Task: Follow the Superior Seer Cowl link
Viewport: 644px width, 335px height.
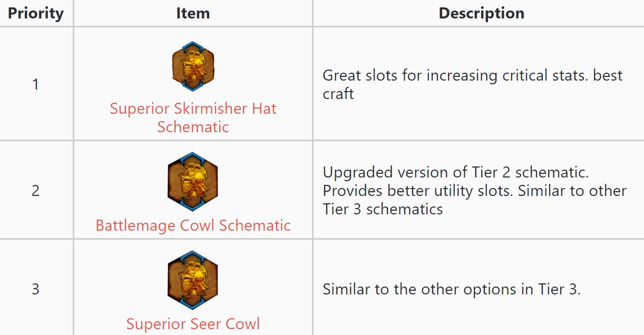Action: click(193, 323)
